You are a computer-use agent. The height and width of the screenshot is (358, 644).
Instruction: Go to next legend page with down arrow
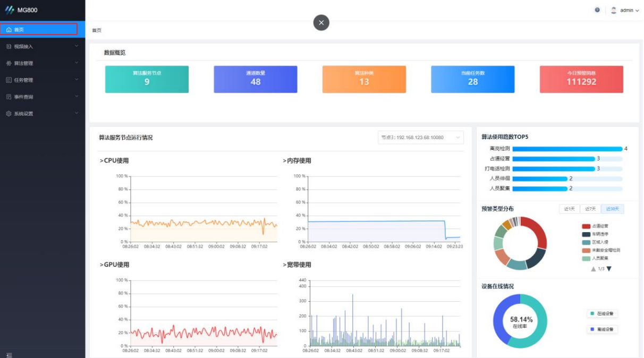click(609, 269)
